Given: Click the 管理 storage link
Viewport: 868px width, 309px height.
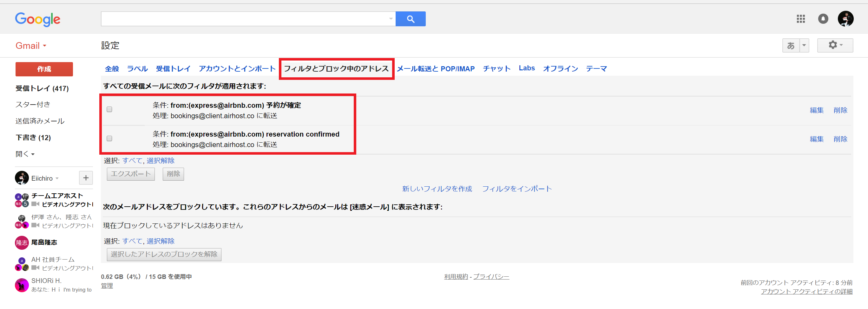Looking at the screenshot, I should 107,286.
